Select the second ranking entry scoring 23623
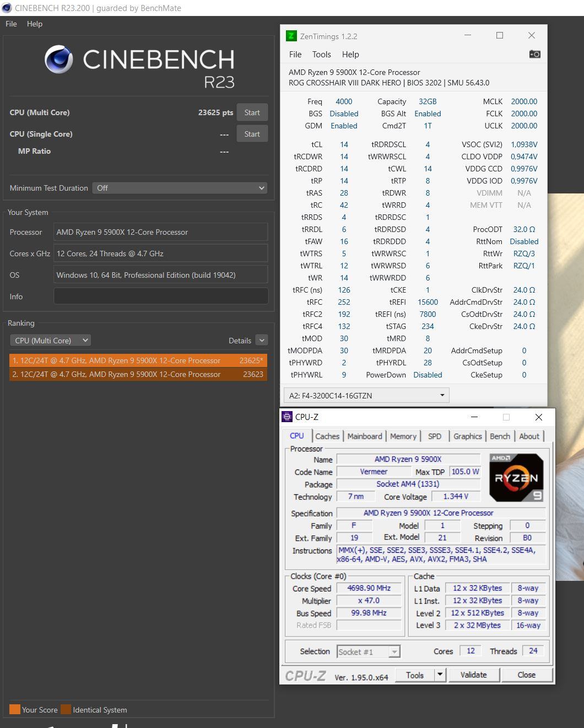 pyautogui.click(x=138, y=374)
